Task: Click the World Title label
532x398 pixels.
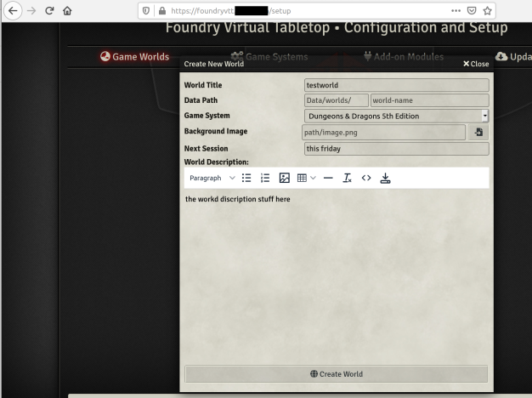Action: pos(203,85)
